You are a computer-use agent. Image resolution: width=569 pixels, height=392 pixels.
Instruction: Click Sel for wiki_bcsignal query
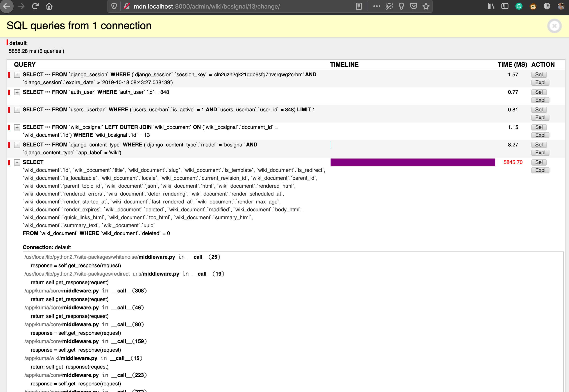(x=539, y=127)
